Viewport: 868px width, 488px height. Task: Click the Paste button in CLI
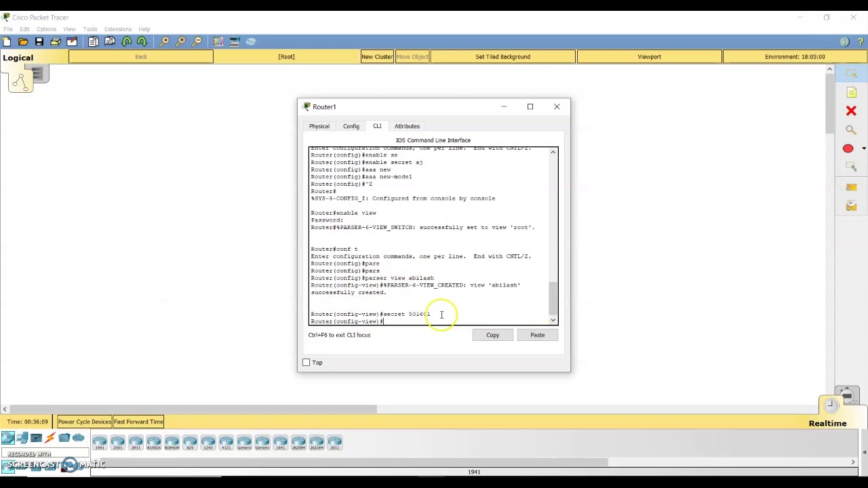click(x=537, y=335)
